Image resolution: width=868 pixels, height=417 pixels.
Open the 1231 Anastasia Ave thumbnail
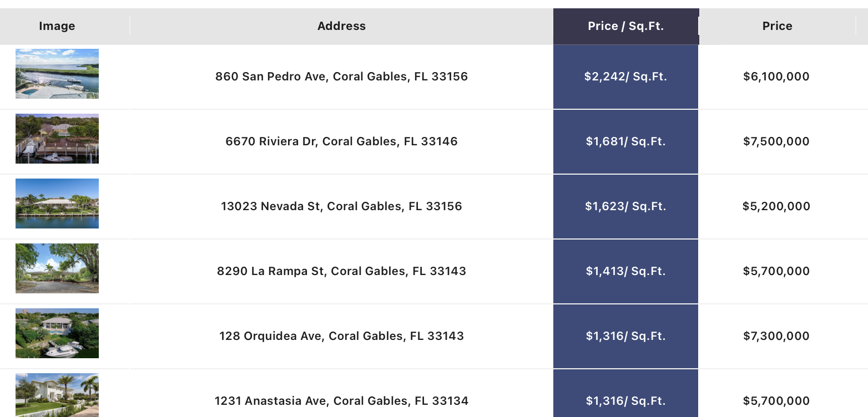click(x=57, y=395)
